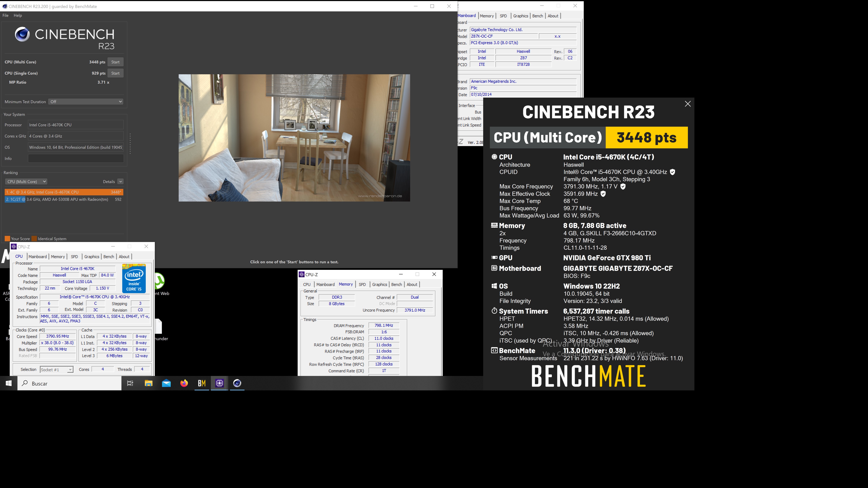Click the Cinebench logo sphere icon
The image size is (868, 488).
[x=22, y=34]
